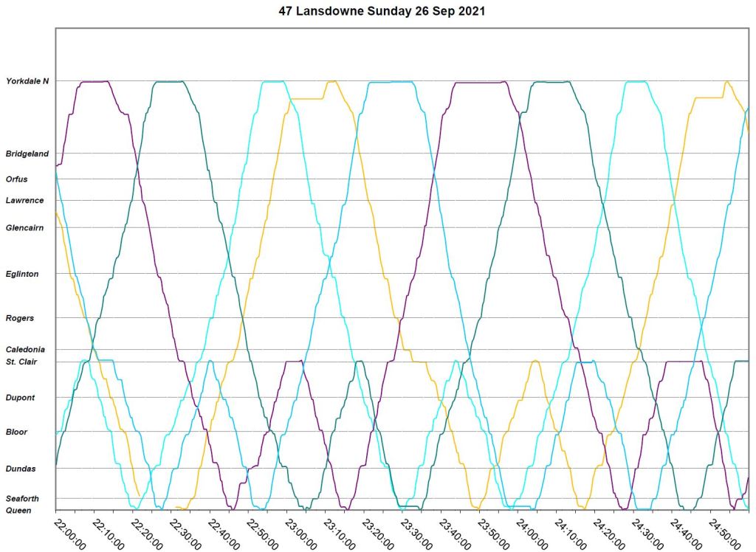Select the Bloor axis label
The width and height of the screenshot is (756, 552).
click(x=17, y=432)
